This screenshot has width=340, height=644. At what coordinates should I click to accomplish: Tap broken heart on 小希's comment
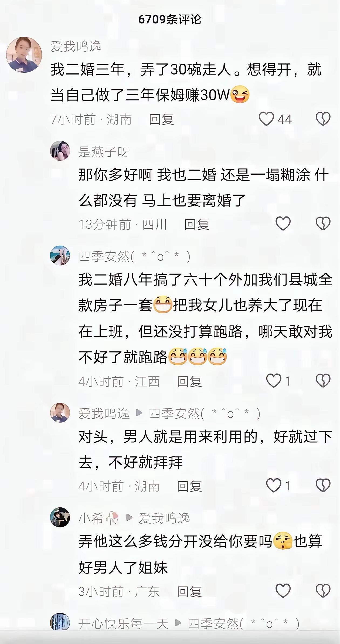(323, 591)
